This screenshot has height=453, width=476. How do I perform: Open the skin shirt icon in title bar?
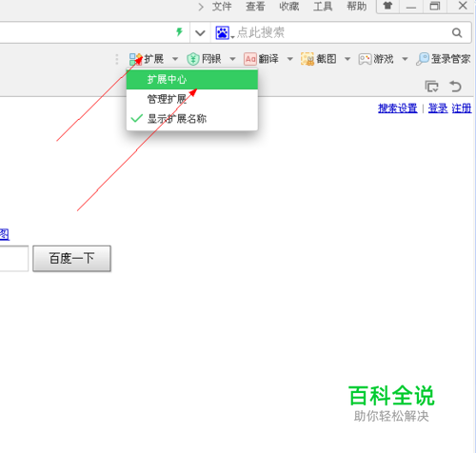pyautogui.click(x=387, y=6)
